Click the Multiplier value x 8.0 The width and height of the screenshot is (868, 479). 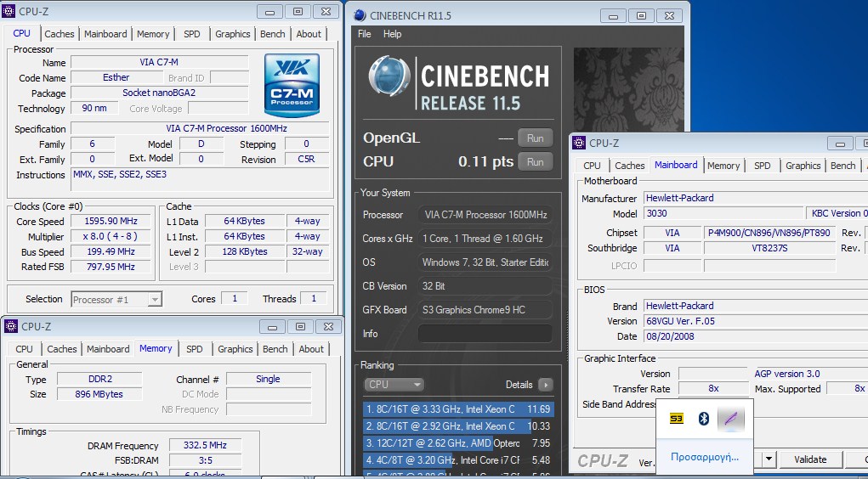point(111,236)
